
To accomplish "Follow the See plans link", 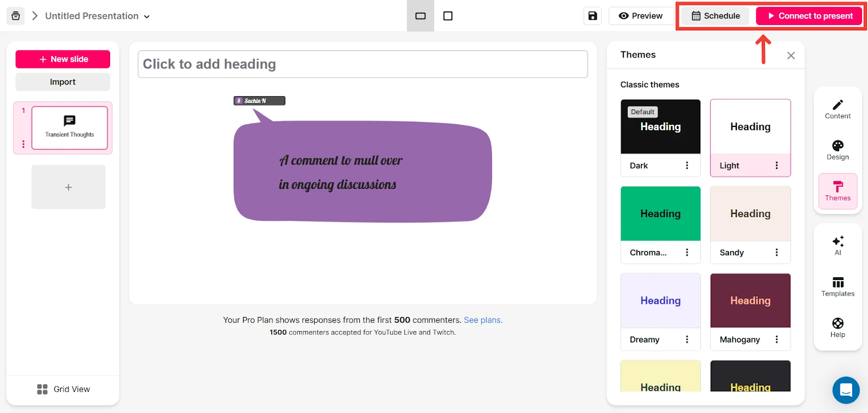I will click(483, 320).
